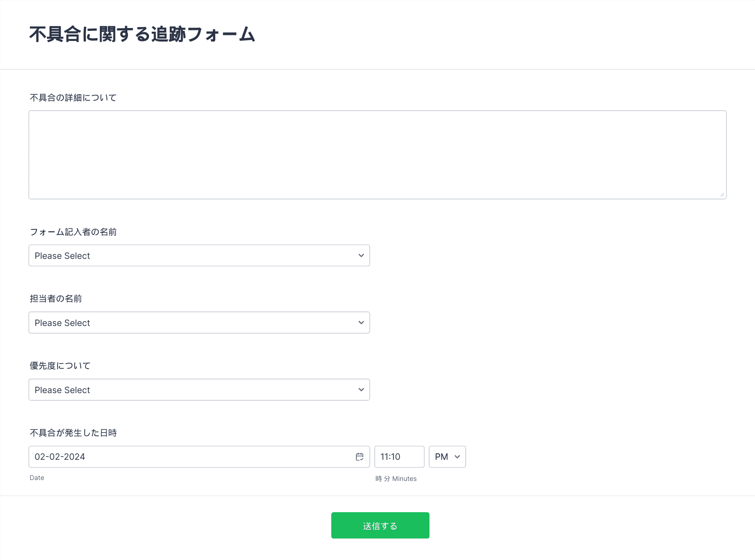Open the 担当者の名前 dropdown
The image size is (755, 560).
point(199,322)
